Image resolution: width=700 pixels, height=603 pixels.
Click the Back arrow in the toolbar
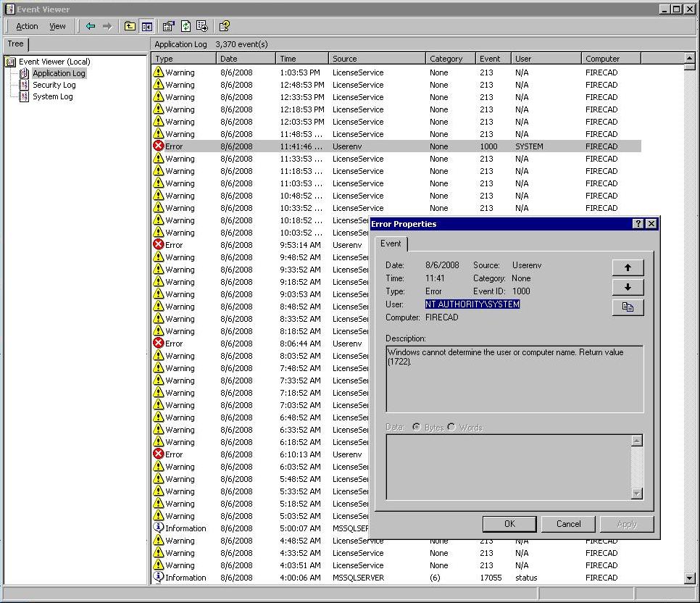pos(91,26)
